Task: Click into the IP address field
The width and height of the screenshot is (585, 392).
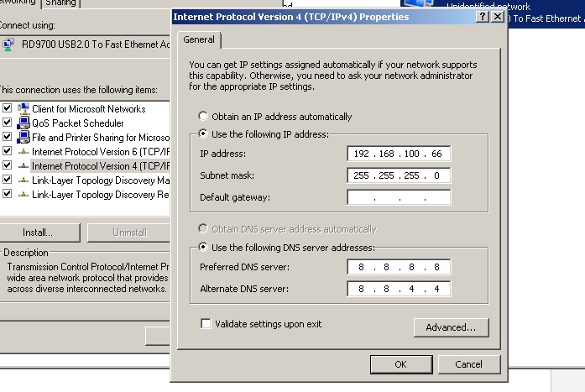Action: [x=399, y=154]
